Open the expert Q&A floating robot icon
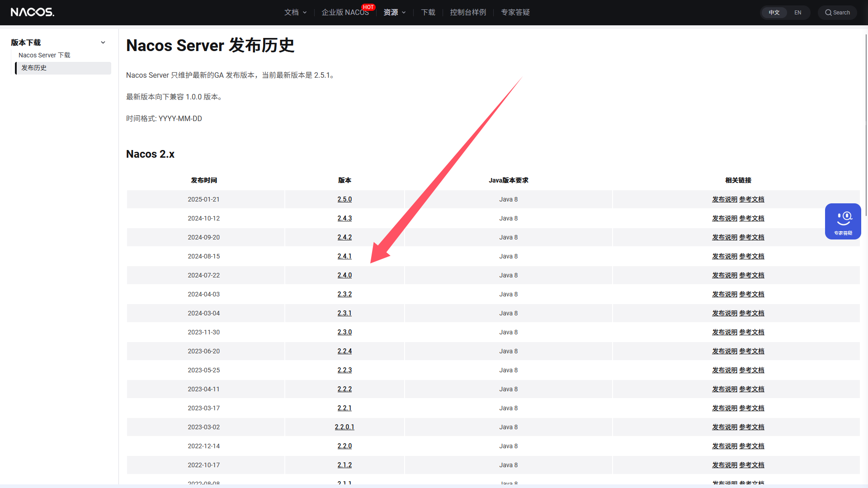Screen dimensions: 868x488 click(x=843, y=221)
